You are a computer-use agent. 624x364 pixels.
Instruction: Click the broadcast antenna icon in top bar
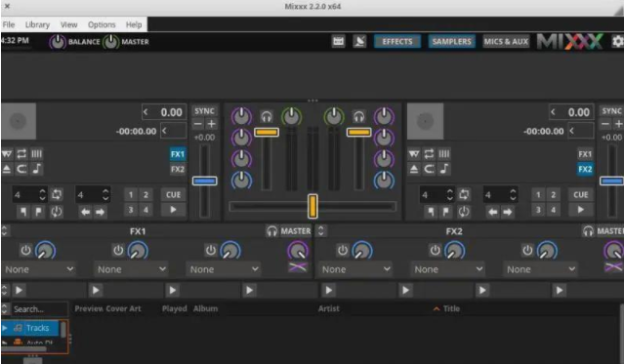point(359,41)
